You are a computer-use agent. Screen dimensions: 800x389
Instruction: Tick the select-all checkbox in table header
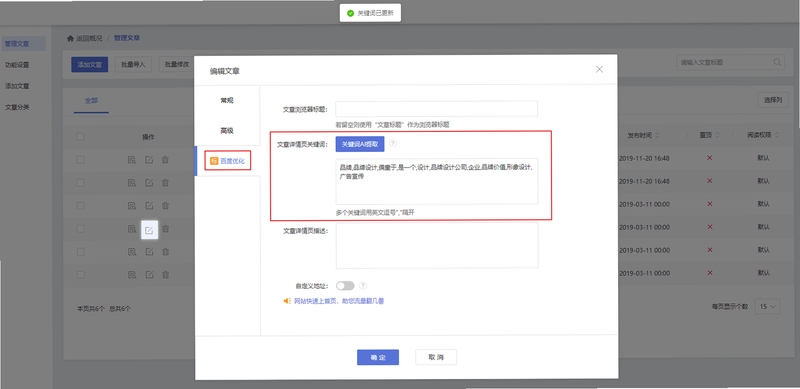point(80,137)
